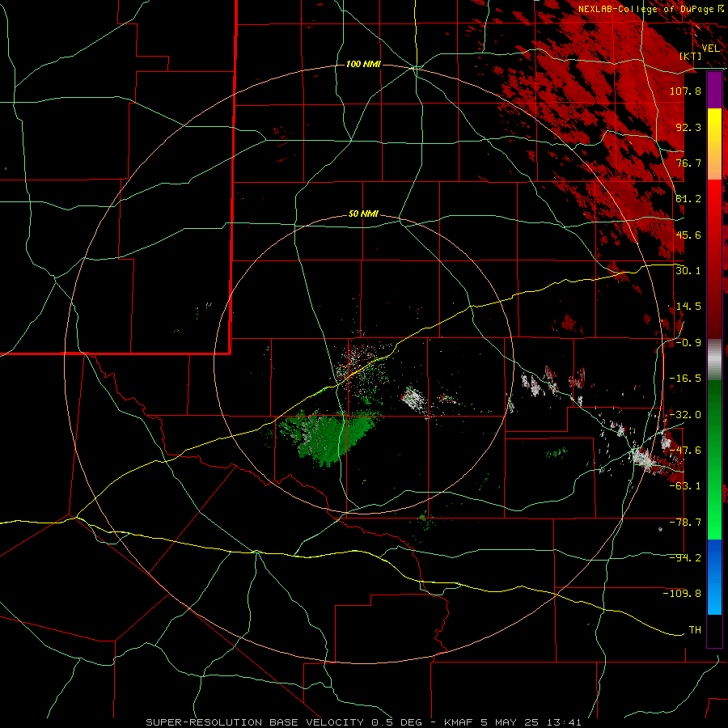Pick the green segment of velocity color bar
The width and height of the screenshot is (728, 728).
point(714,459)
